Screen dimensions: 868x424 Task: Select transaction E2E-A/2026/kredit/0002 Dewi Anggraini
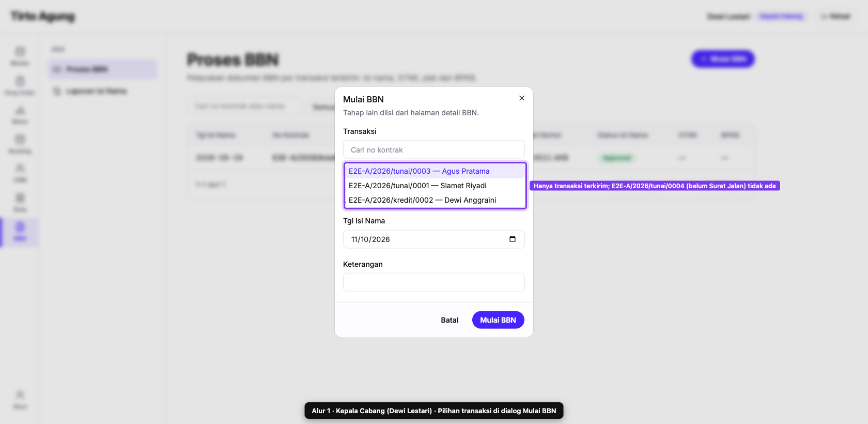tap(435, 200)
